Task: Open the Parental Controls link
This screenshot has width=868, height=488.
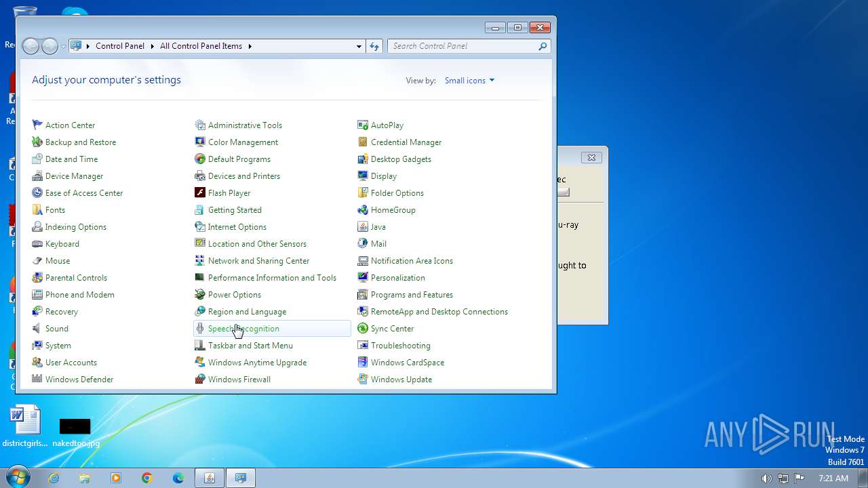Action: point(76,277)
